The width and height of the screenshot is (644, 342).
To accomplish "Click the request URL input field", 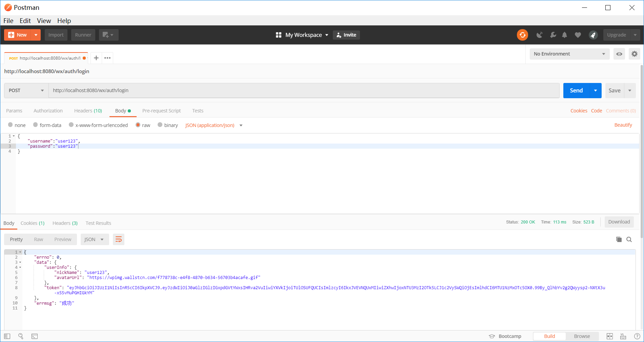I will (x=304, y=90).
